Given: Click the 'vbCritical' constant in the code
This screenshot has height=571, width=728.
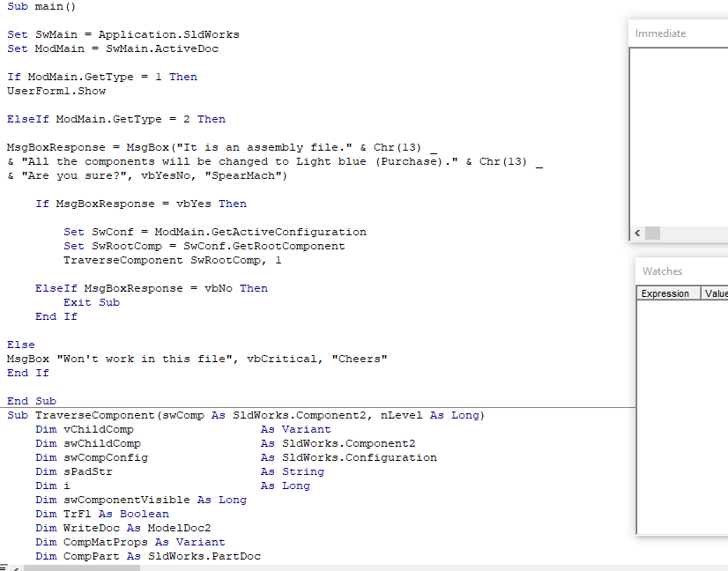Looking at the screenshot, I should point(282,359).
